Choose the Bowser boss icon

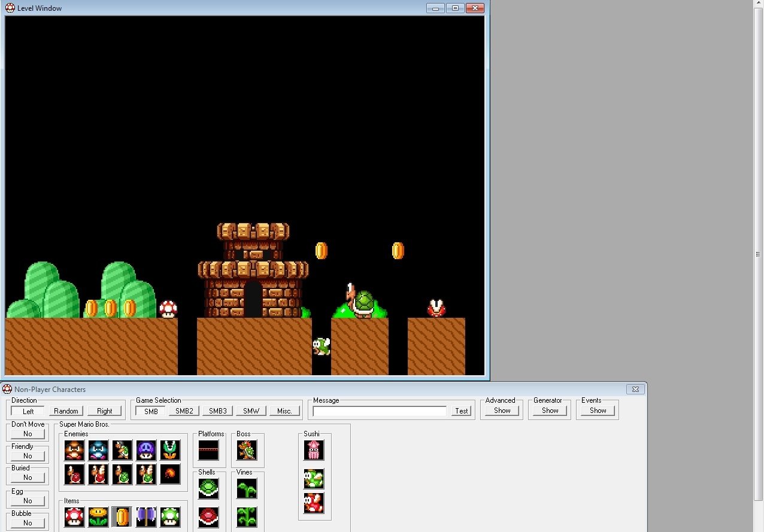[x=247, y=450]
